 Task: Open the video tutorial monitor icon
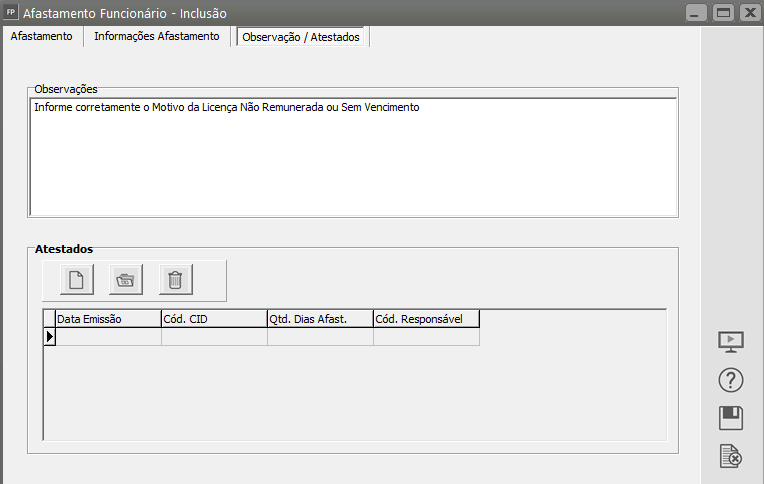[x=731, y=342]
